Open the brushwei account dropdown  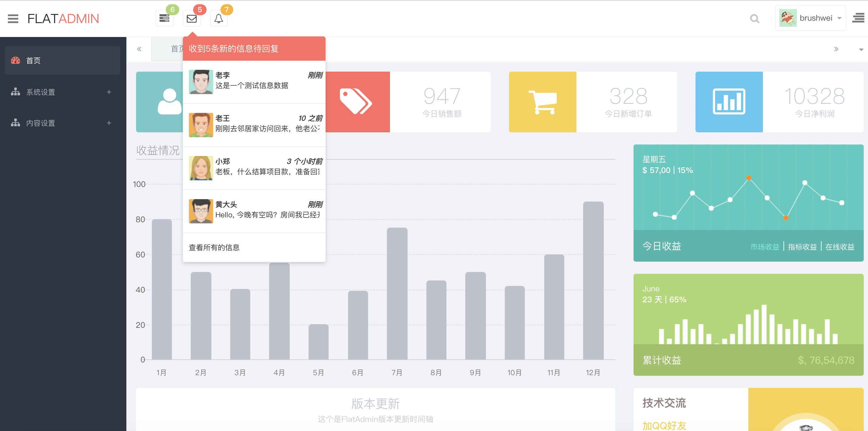pos(810,18)
